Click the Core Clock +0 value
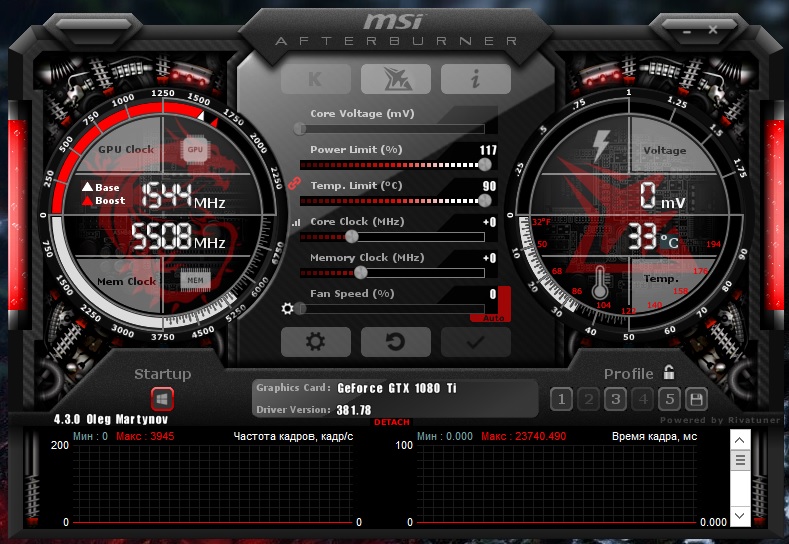The height and width of the screenshot is (544, 789). (490, 222)
